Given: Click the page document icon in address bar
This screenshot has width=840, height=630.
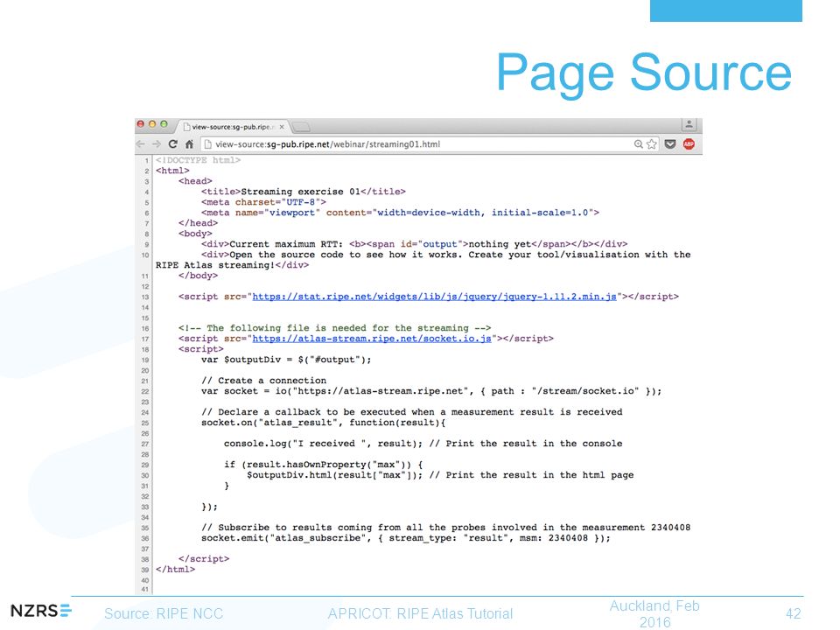Looking at the screenshot, I should [208, 144].
